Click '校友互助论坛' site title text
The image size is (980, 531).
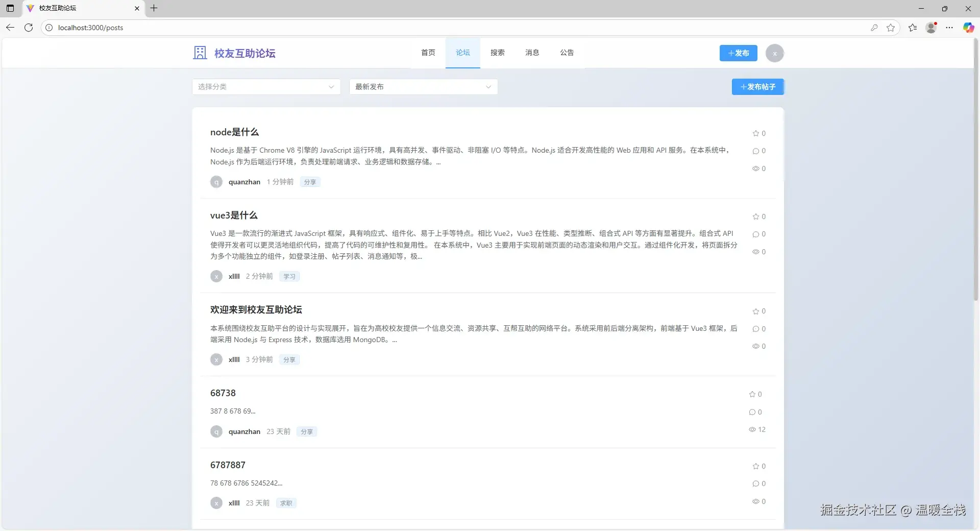tap(245, 53)
